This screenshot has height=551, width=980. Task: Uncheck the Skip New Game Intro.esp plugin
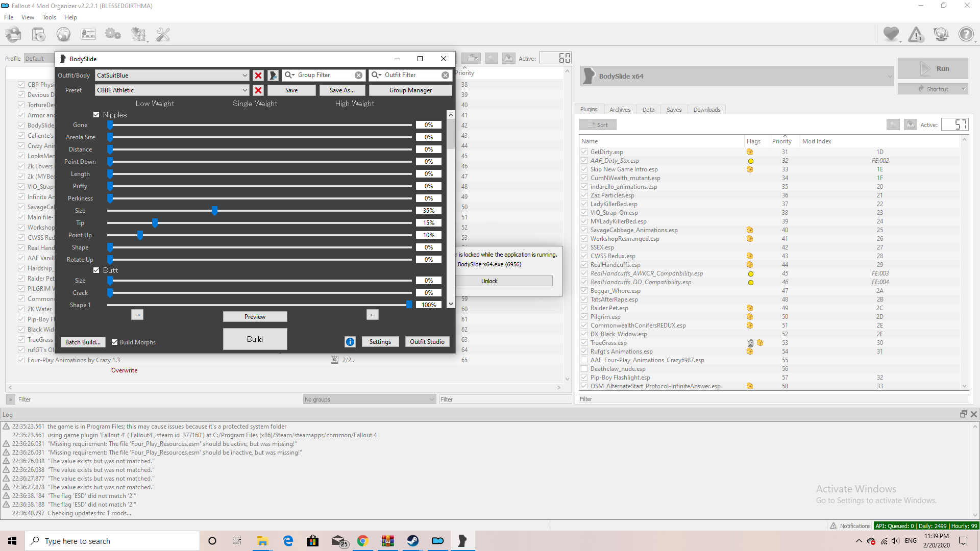pyautogui.click(x=584, y=169)
